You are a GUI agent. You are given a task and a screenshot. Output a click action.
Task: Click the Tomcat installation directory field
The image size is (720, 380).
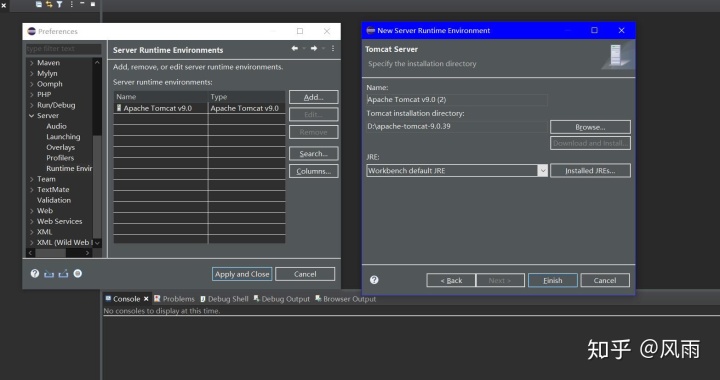click(457, 126)
